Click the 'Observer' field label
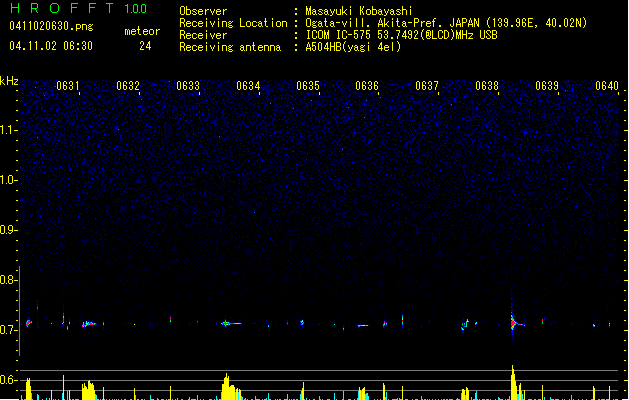 (203, 11)
